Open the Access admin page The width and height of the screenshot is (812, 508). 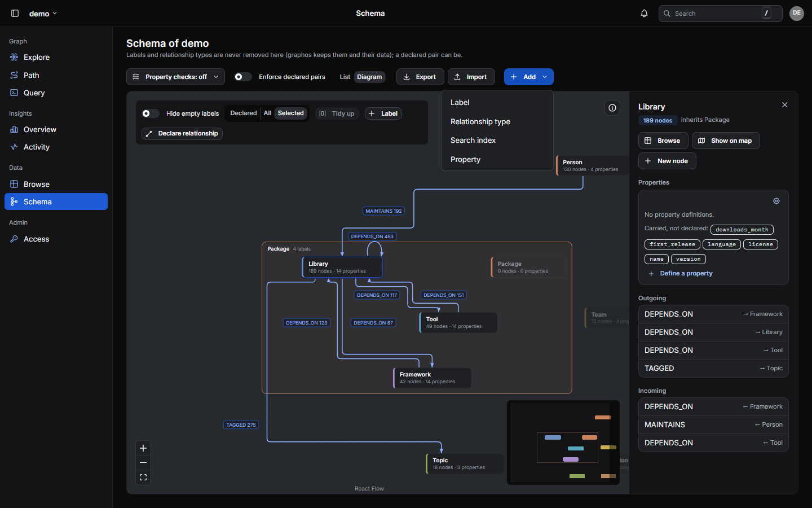tap(56, 239)
